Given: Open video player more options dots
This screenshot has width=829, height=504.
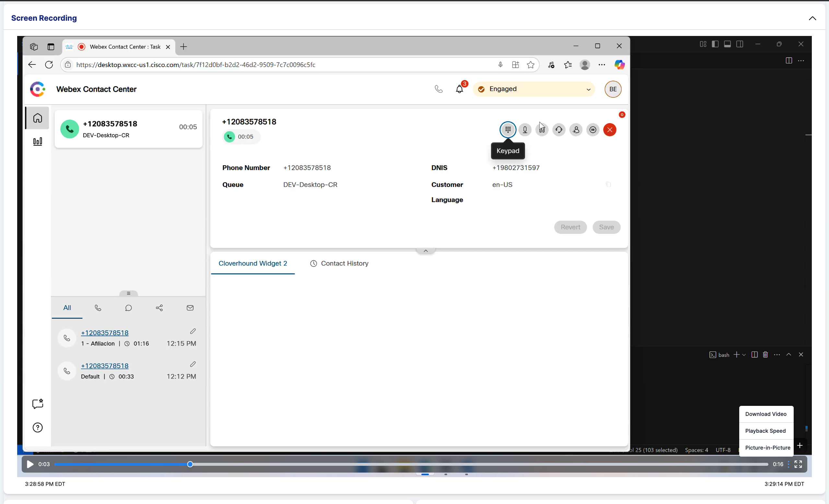Looking at the screenshot, I should tap(788, 464).
